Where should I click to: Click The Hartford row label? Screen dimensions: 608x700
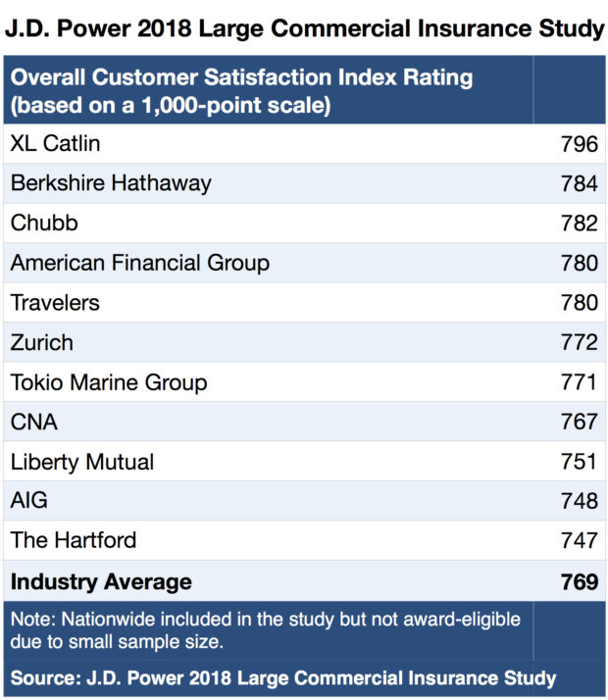coord(74,540)
